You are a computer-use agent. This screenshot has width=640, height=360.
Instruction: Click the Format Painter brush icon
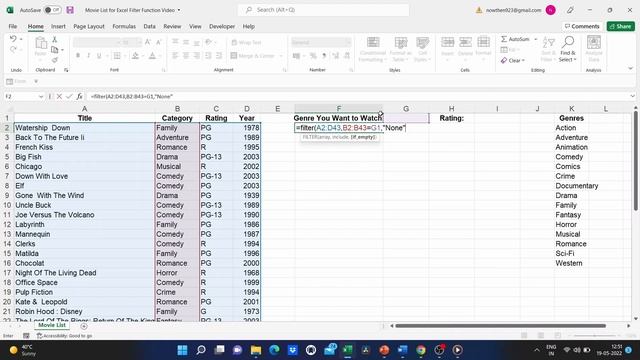pyautogui.click(x=55, y=60)
